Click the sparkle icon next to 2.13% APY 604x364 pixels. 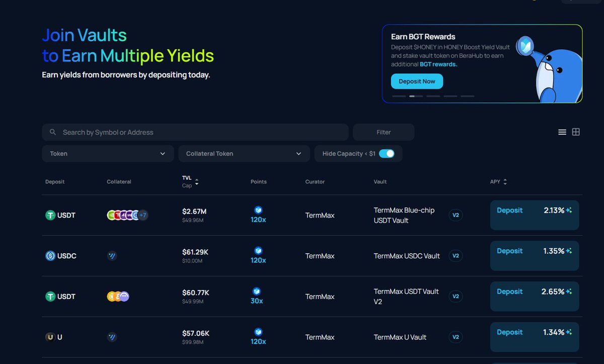point(569,210)
